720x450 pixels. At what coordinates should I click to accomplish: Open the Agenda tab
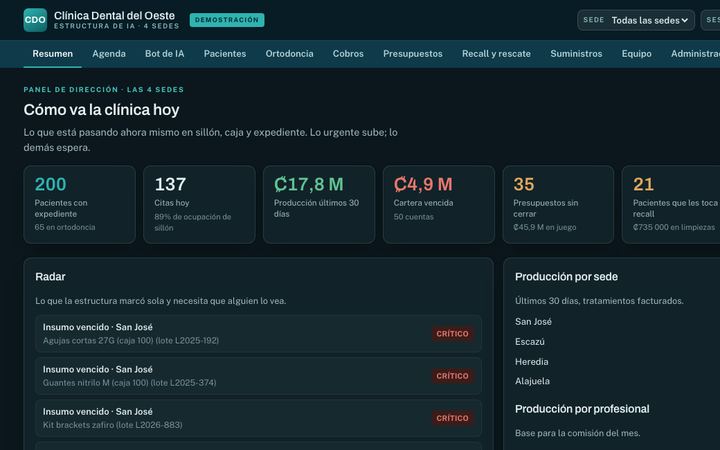[x=109, y=54]
